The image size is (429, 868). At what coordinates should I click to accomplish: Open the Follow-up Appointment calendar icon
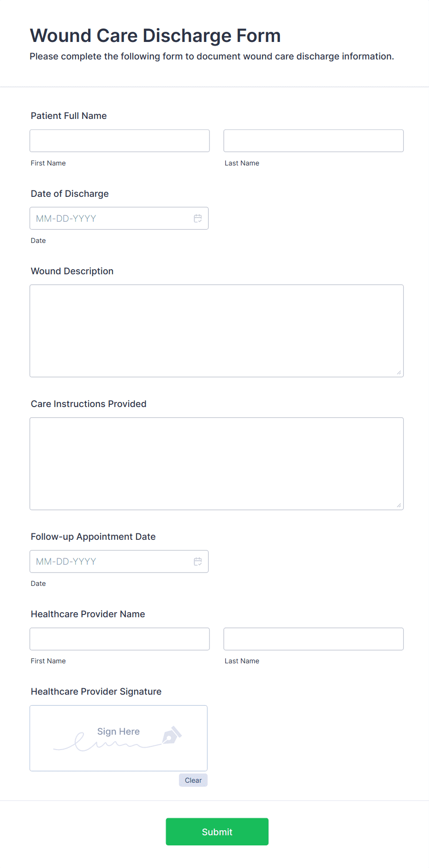click(x=198, y=561)
